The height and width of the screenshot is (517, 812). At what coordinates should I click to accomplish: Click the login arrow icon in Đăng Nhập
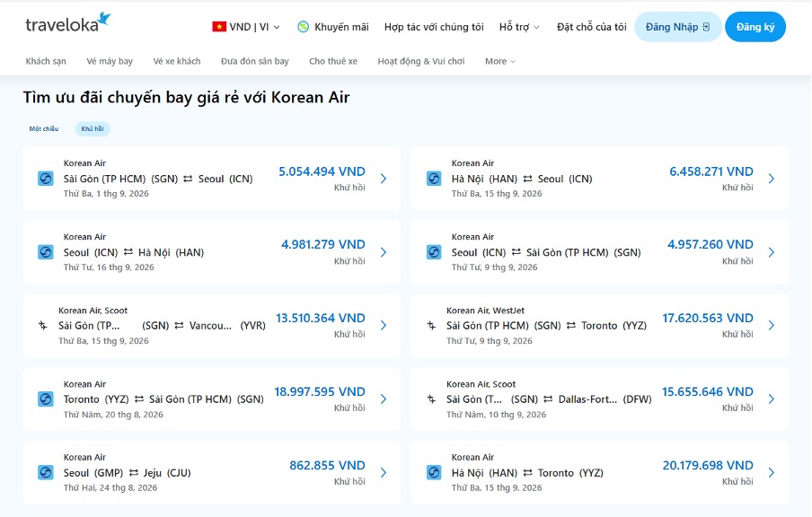coord(706,27)
